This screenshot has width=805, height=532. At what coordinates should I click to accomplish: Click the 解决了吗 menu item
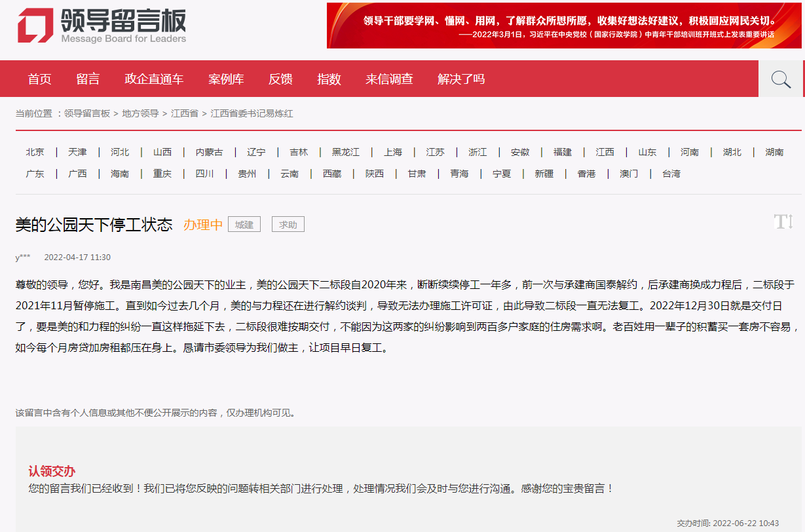(x=461, y=79)
